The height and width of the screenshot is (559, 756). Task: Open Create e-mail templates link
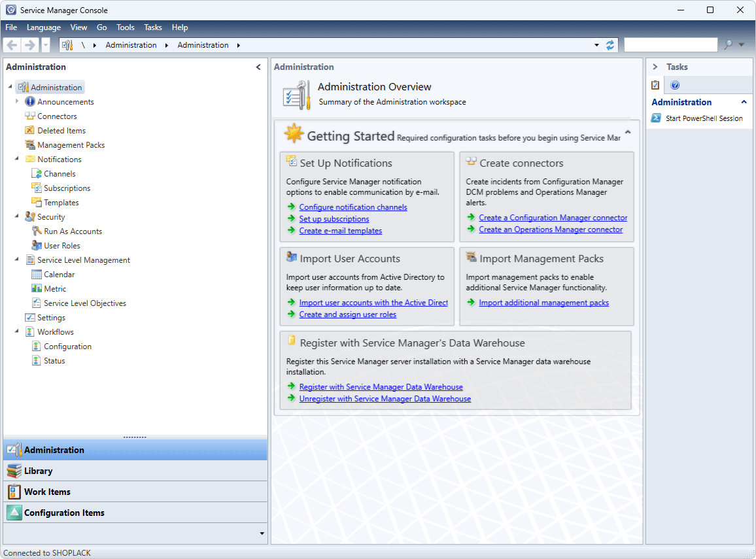[340, 231]
